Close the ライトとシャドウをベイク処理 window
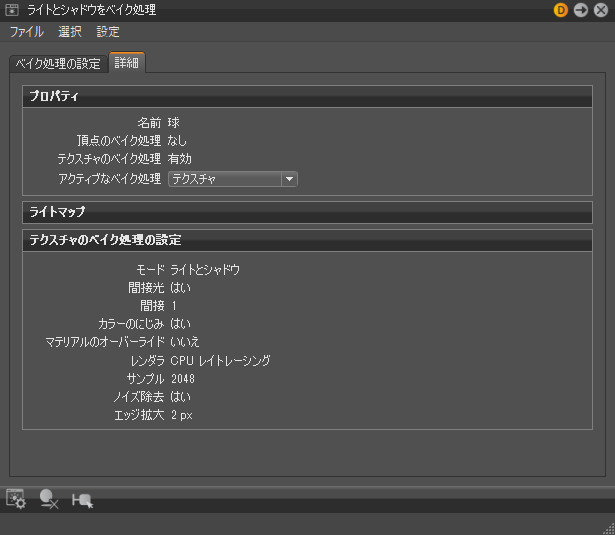Screen dimensions: 615x535 pos(601,10)
